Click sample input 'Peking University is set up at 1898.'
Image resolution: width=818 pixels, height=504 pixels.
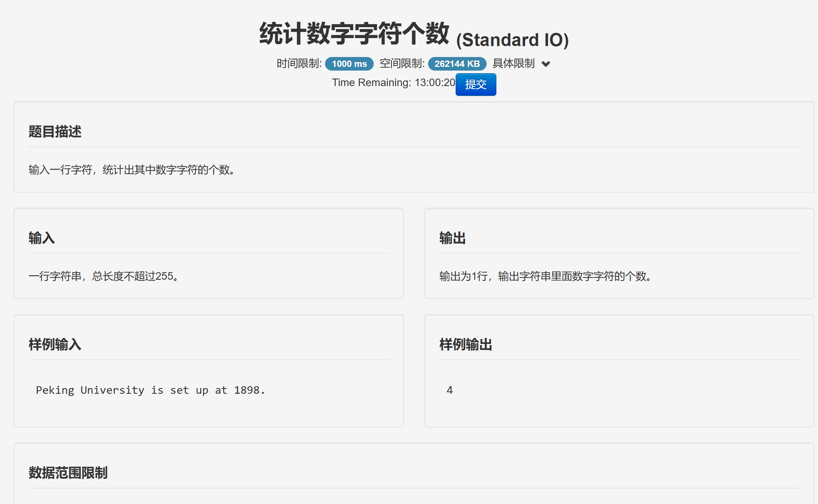pyautogui.click(x=151, y=390)
